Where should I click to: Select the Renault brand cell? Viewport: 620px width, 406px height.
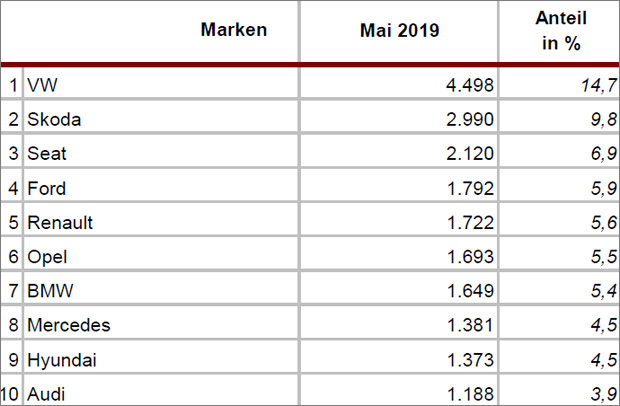click(58, 222)
